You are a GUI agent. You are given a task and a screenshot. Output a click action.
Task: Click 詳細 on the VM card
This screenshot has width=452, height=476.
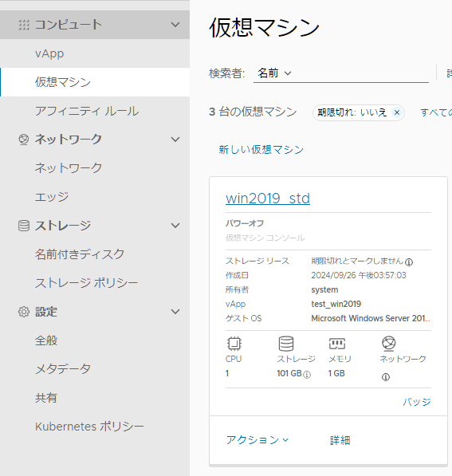340,440
